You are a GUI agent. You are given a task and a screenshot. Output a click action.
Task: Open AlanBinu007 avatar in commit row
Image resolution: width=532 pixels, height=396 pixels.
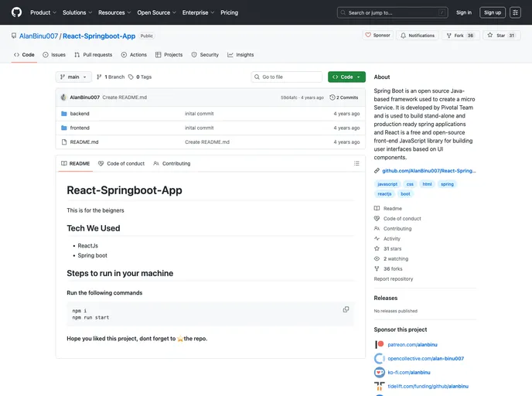coord(63,97)
